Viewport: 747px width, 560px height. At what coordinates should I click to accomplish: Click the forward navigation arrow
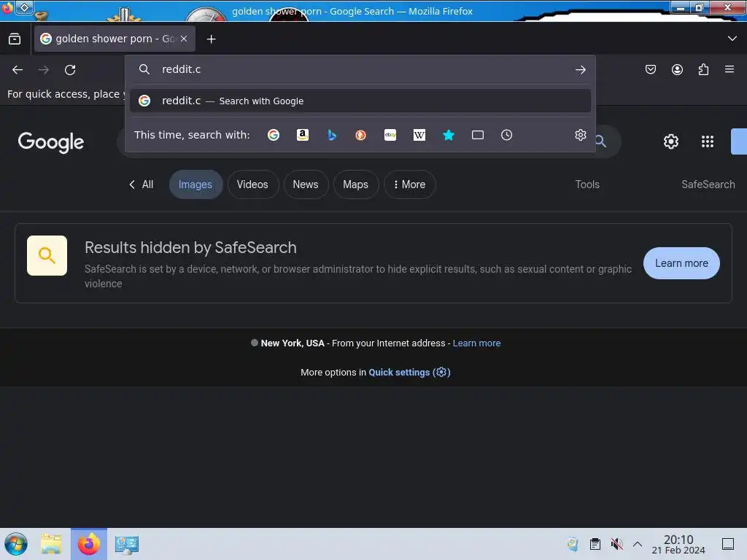(x=44, y=70)
